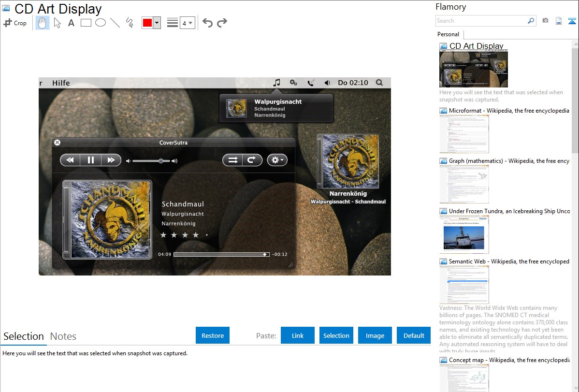
Task: Select the Ellipse shape tool
Action: (x=101, y=23)
